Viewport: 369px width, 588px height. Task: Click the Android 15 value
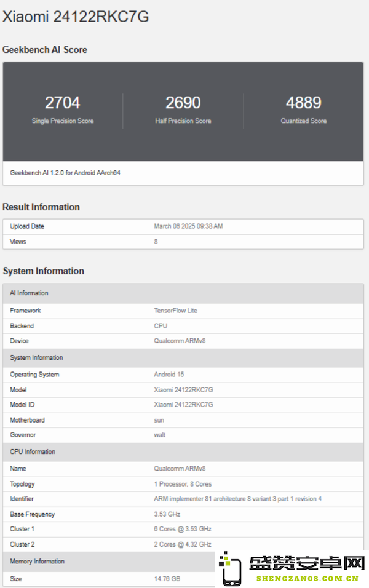pyautogui.click(x=169, y=374)
